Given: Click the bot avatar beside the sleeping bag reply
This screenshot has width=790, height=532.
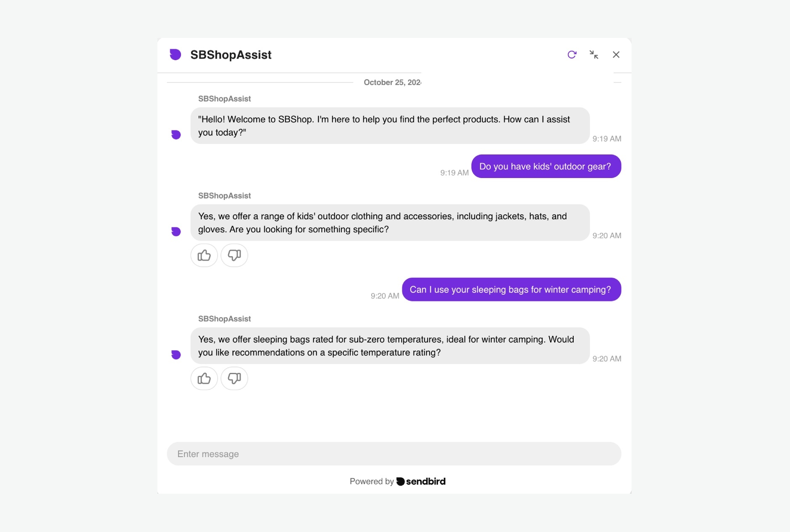Looking at the screenshot, I should coord(176,354).
